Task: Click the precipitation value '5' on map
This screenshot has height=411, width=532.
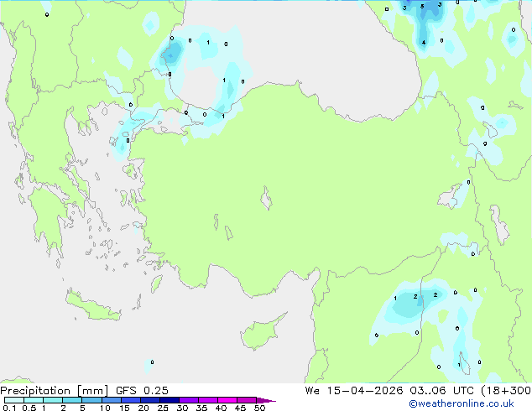Action: [422, 7]
